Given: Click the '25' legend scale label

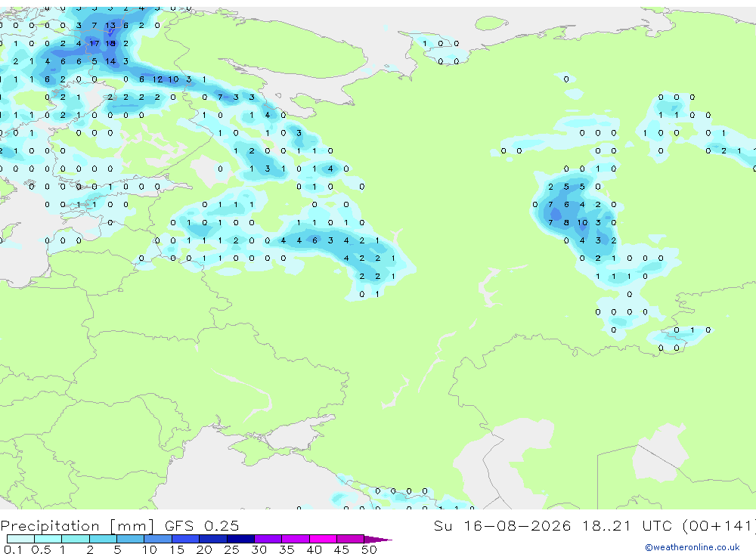Looking at the screenshot, I should pyautogui.click(x=231, y=549).
